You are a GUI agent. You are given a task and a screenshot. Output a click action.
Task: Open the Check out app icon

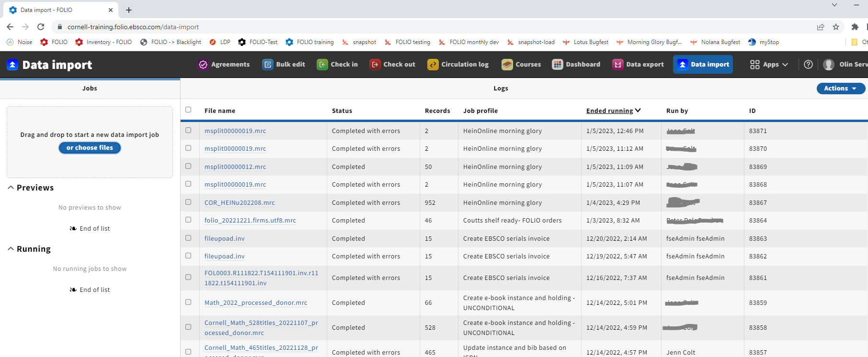pyautogui.click(x=375, y=65)
